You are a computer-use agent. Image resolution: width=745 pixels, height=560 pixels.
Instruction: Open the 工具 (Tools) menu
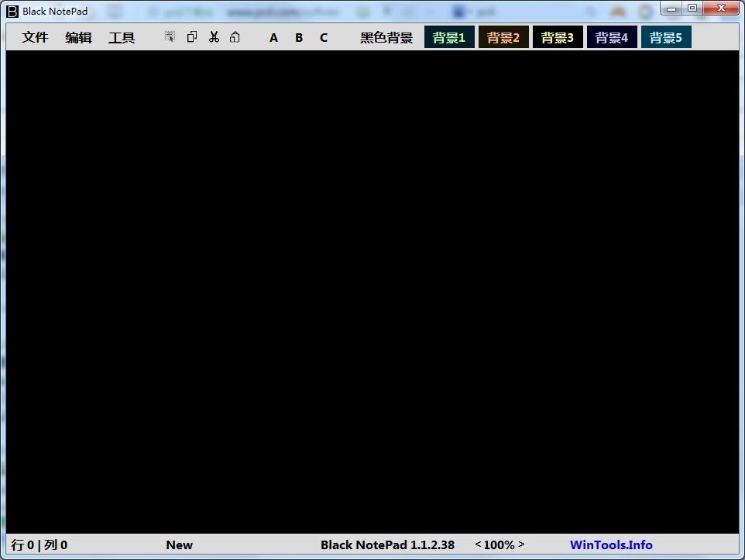(x=121, y=37)
